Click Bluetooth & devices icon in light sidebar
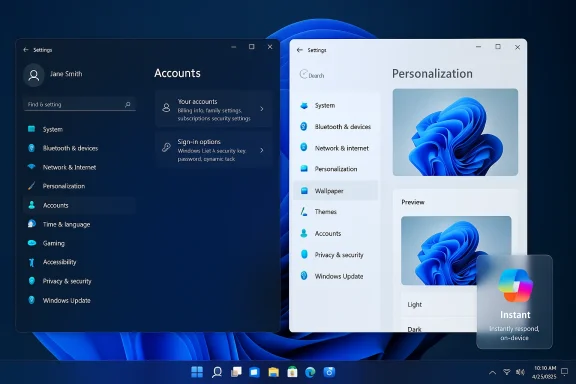 [x=304, y=126]
